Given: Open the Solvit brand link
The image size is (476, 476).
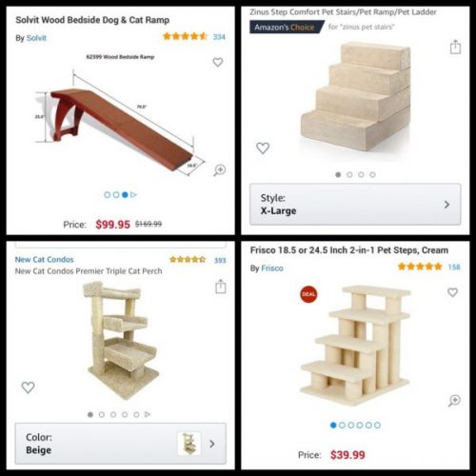Looking at the screenshot, I should [x=36, y=38].
